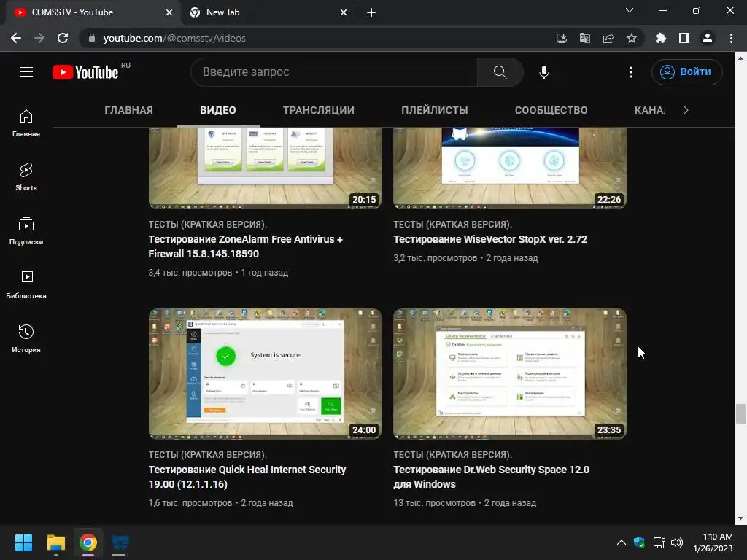
Task: Click the search magnifier button
Action: (500, 72)
